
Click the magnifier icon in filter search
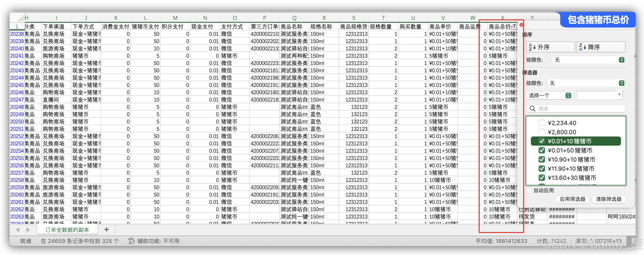tap(532, 109)
